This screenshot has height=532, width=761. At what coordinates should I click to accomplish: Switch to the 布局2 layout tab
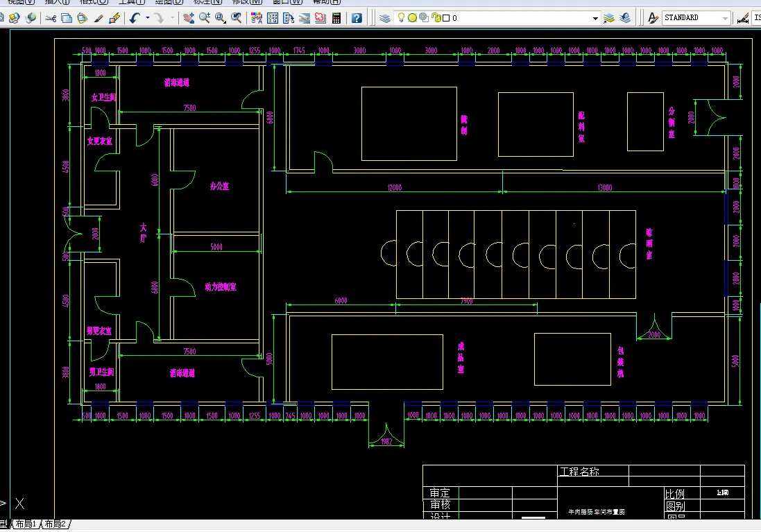pyautogui.click(x=55, y=524)
